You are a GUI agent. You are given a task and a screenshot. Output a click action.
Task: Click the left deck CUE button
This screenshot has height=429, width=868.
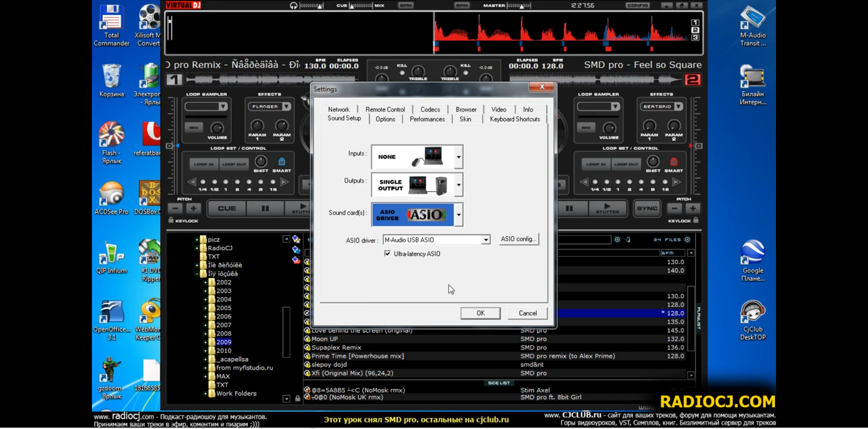point(227,208)
